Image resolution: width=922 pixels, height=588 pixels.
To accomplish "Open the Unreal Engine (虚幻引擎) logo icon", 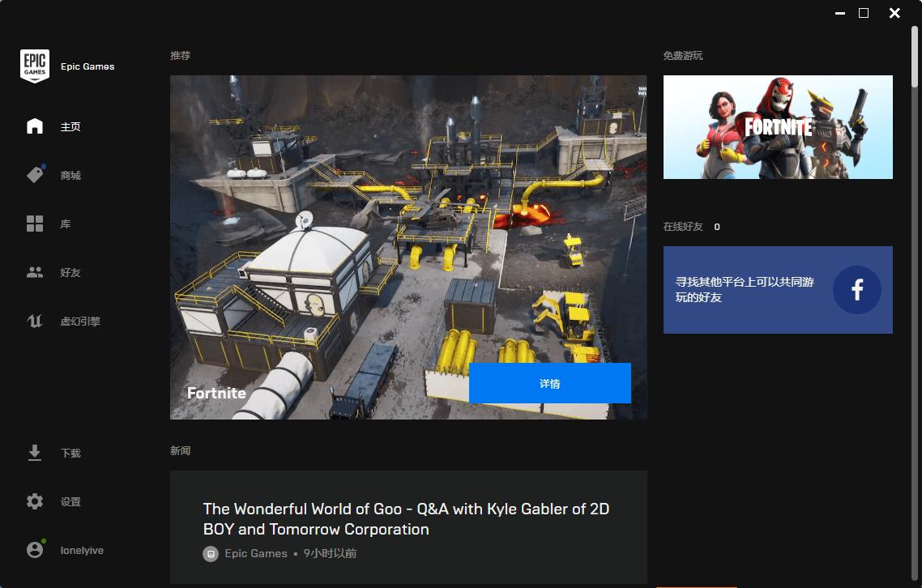I will (35, 321).
